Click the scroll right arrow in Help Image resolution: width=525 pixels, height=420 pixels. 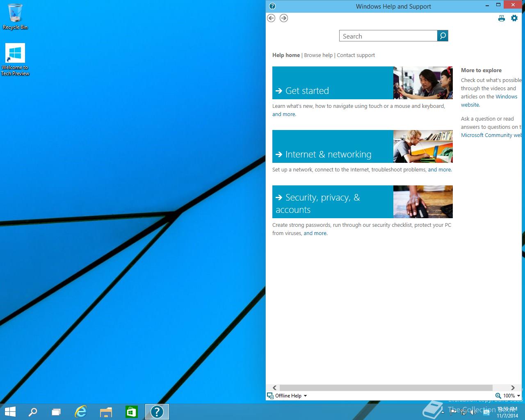pyautogui.click(x=513, y=388)
